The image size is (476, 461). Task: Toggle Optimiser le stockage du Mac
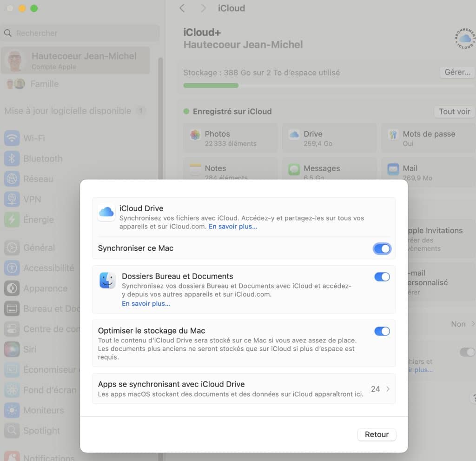(382, 331)
